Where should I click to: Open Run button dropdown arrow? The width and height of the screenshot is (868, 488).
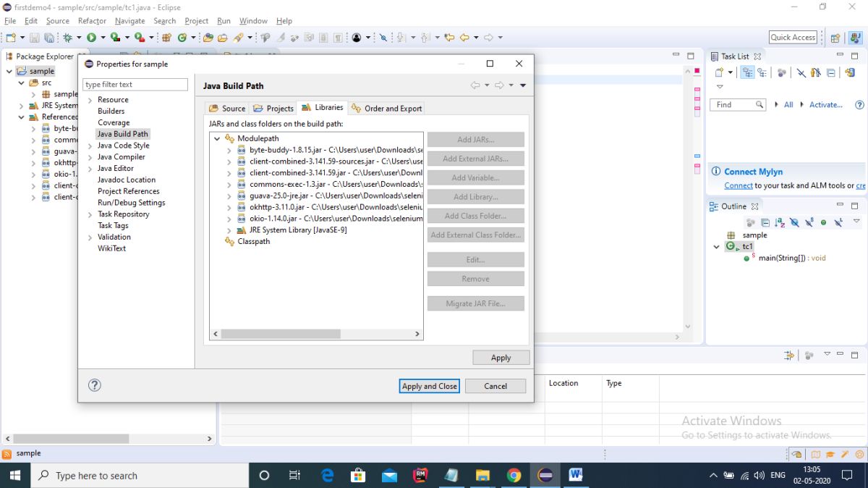click(103, 38)
